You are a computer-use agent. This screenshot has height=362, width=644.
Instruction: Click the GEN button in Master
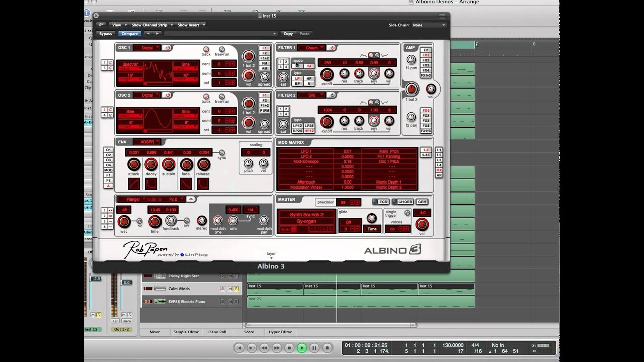(x=422, y=202)
